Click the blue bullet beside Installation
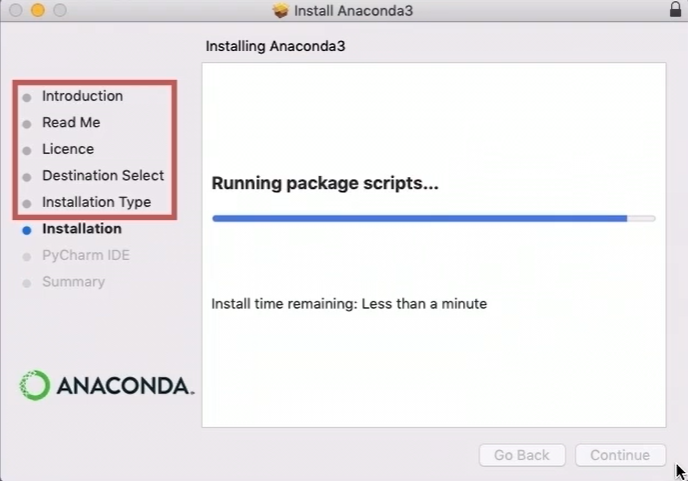This screenshot has height=481, width=688. click(x=27, y=230)
